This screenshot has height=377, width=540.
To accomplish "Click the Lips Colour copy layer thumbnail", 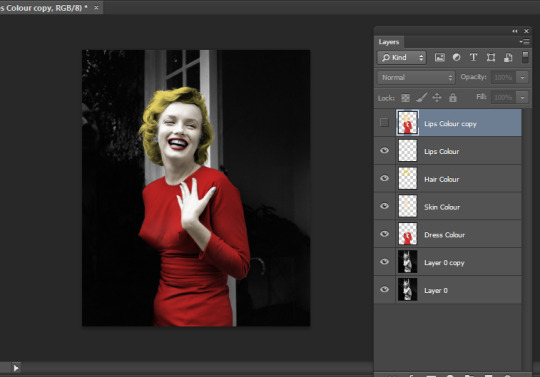I will (408, 123).
